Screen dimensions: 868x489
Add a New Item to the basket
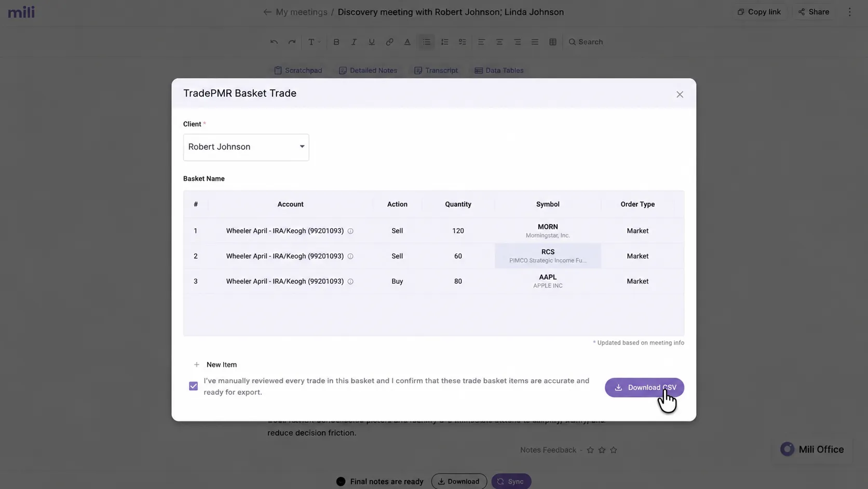point(215,365)
